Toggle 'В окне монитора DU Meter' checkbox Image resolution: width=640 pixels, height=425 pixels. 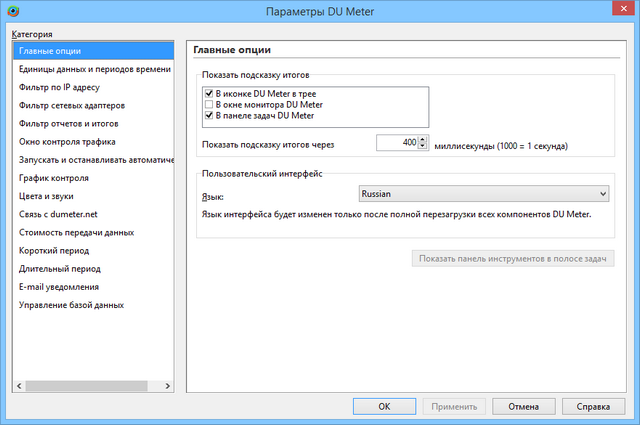[x=208, y=105]
